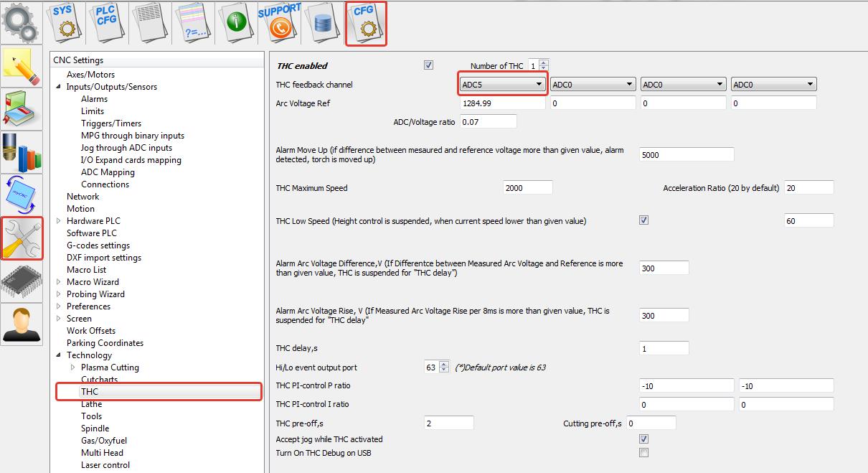The height and width of the screenshot is (473, 868).
Task: Open the green info icon page
Action: click(236, 22)
